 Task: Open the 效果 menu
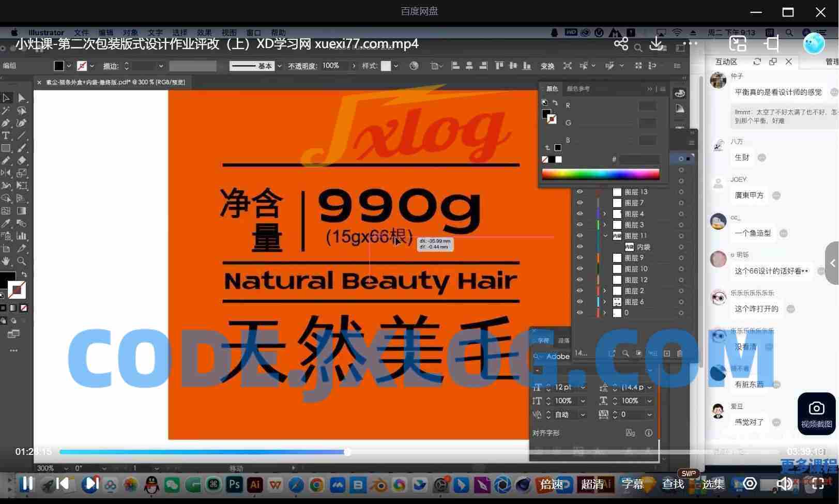pyautogui.click(x=204, y=33)
